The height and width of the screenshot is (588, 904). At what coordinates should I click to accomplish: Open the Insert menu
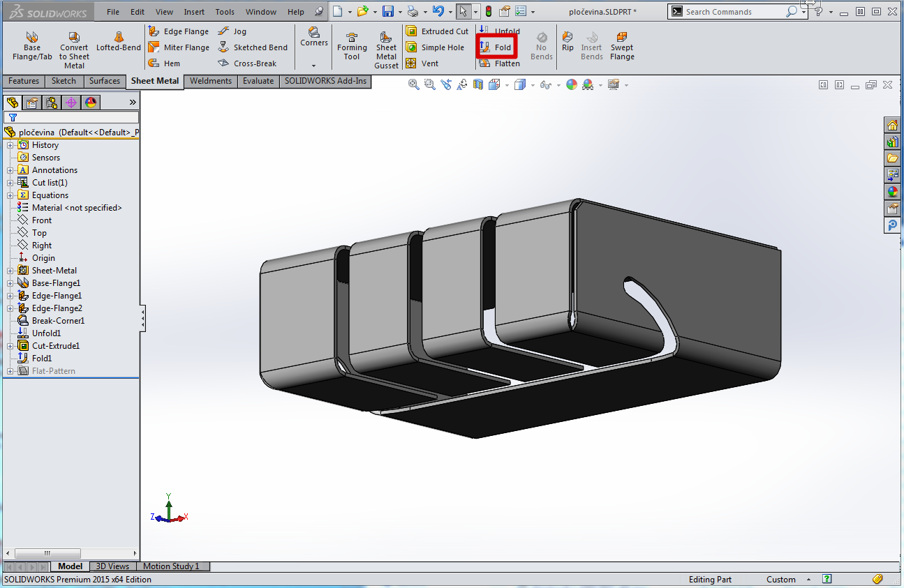coord(194,12)
